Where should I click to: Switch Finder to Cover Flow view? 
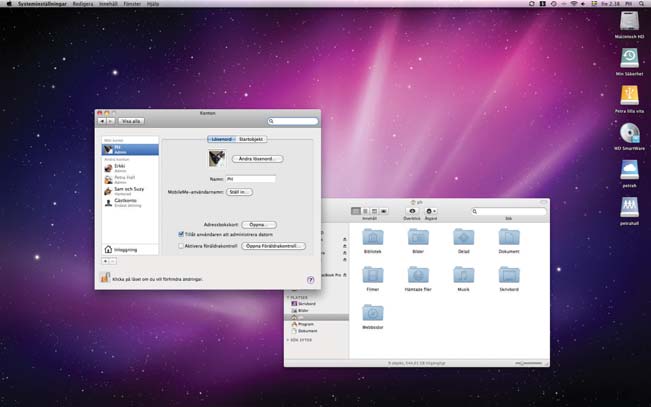[x=384, y=211]
